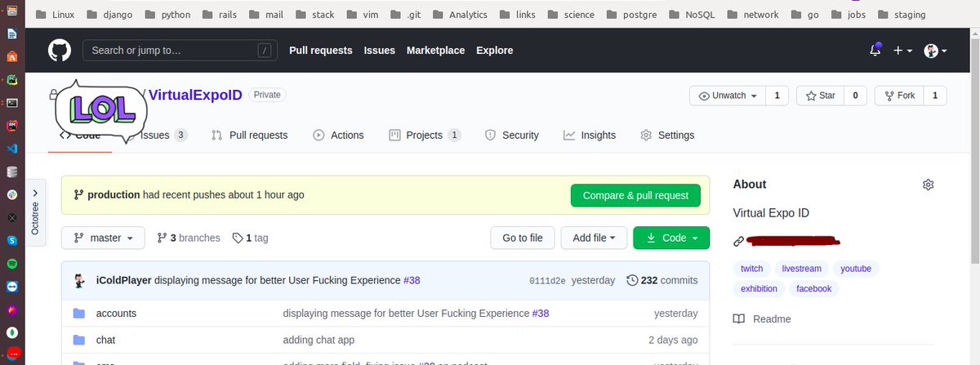
Task: Open LibreOffice Writer from the dock
Action: coord(12,33)
